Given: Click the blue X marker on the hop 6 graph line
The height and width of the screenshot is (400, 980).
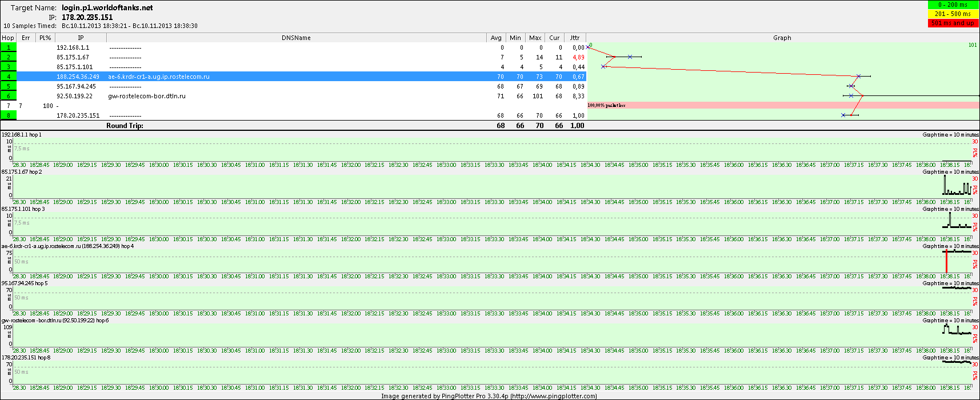Looking at the screenshot, I should pyautogui.click(x=851, y=96).
